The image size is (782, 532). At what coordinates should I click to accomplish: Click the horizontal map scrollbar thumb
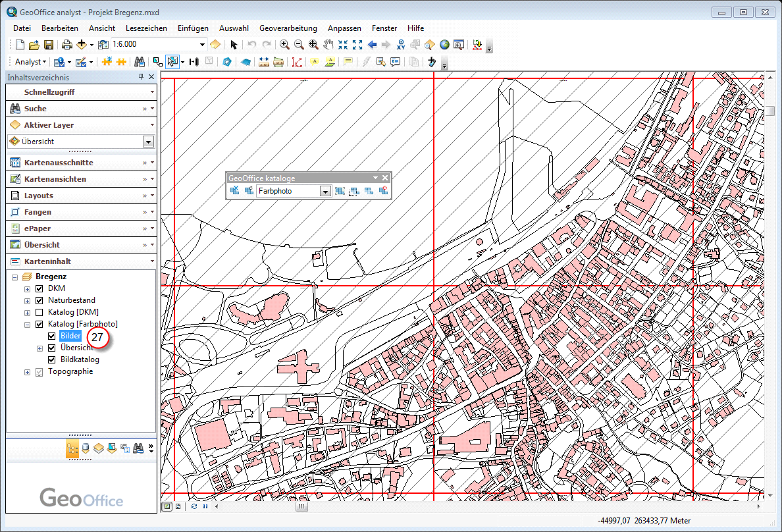click(x=301, y=507)
